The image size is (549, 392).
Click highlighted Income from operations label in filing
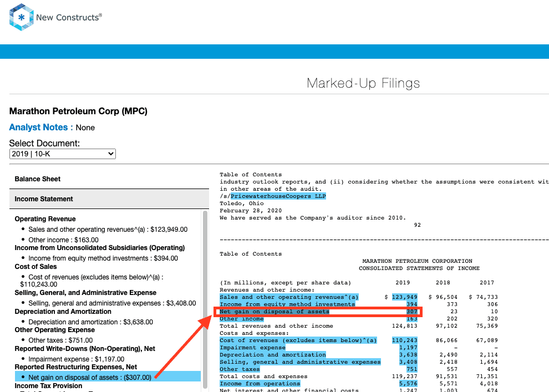click(x=260, y=384)
